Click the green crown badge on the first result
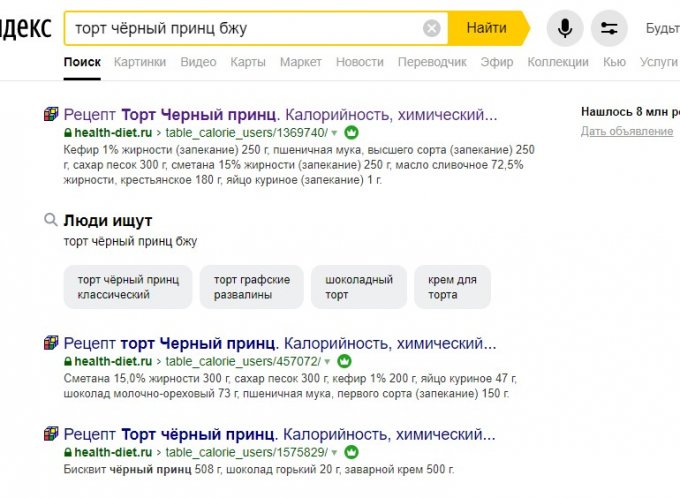The height and width of the screenshot is (498, 680). 352,133
